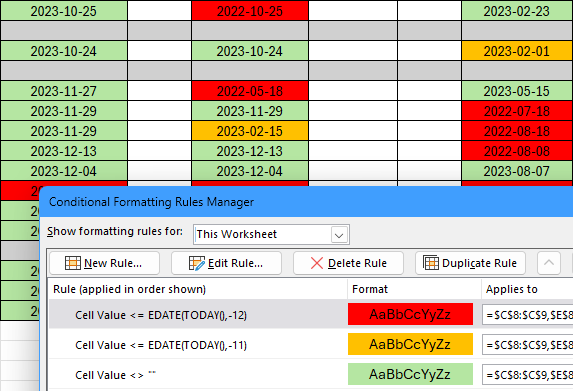The width and height of the screenshot is (573, 391).
Task: Select the red cell 2022-10-25
Action: click(x=250, y=11)
